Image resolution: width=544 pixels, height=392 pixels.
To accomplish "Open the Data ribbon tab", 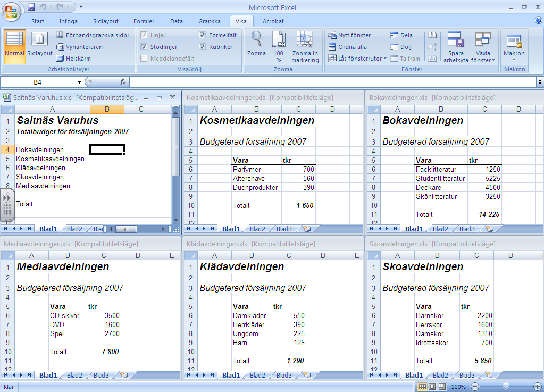I will 176,21.
